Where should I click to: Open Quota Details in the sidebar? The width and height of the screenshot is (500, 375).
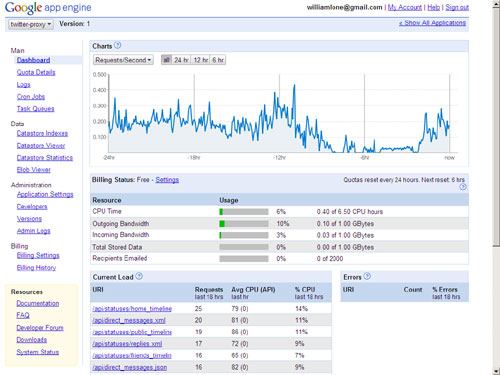[36, 72]
